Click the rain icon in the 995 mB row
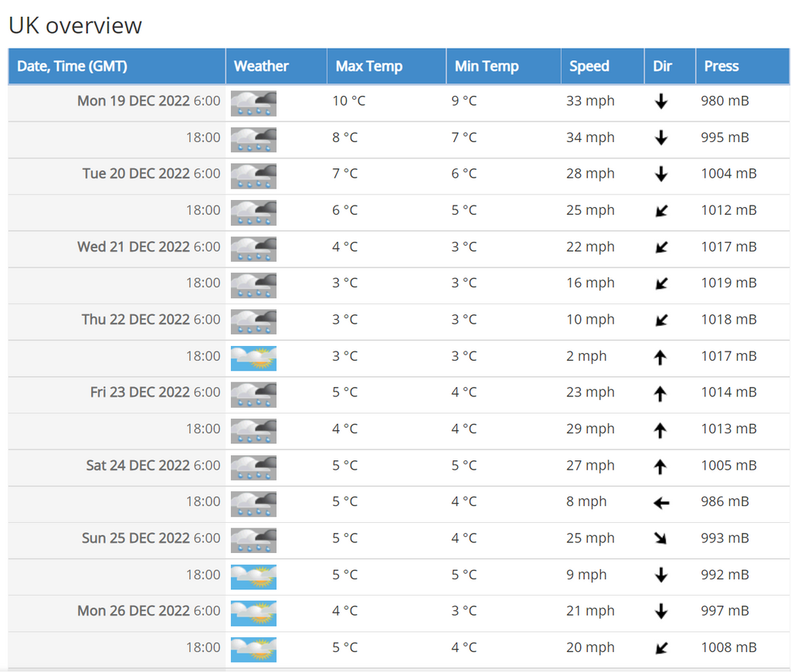Viewport: 791px width, 672px height. 253,140
